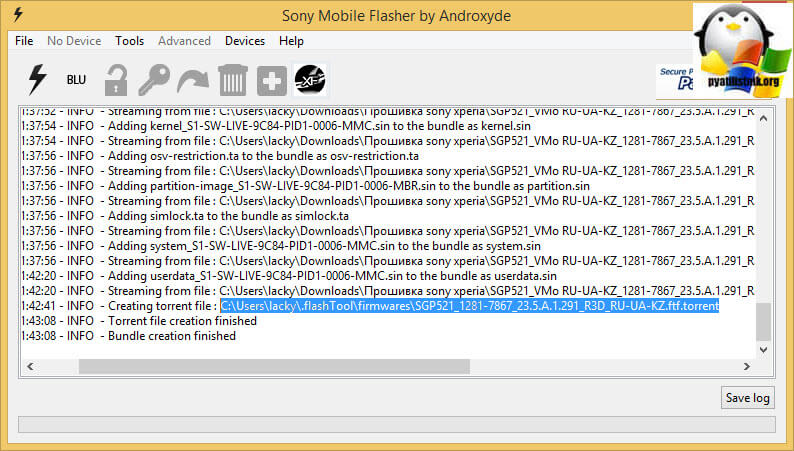This screenshot has height=451, width=794.
Task: Click the plus-sign toolbar icon
Action: click(272, 80)
